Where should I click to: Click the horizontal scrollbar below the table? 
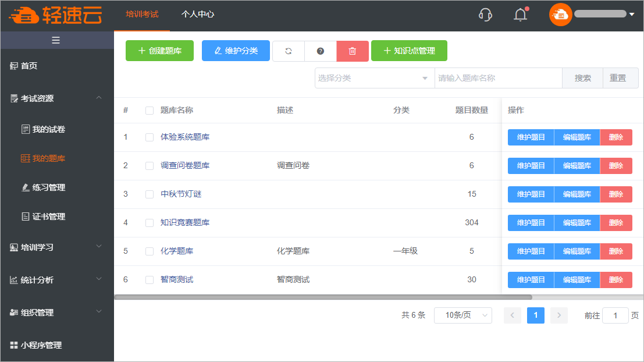tap(323, 297)
